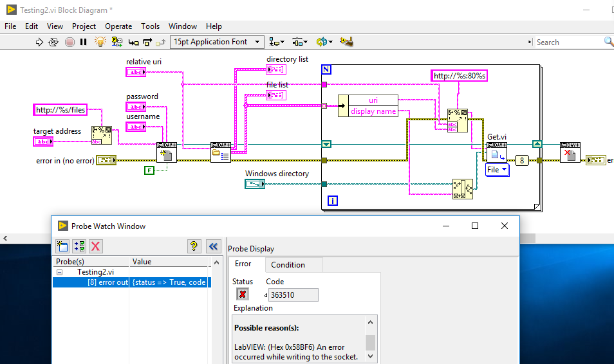Screen dimensions: 614x364
Task: Click the Step Over button
Action: tap(147, 42)
